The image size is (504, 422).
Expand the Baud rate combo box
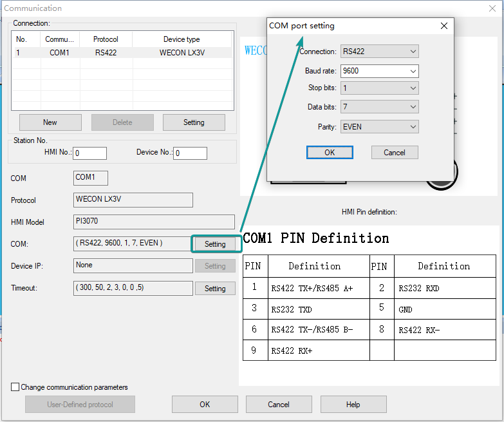coord(413,71)
